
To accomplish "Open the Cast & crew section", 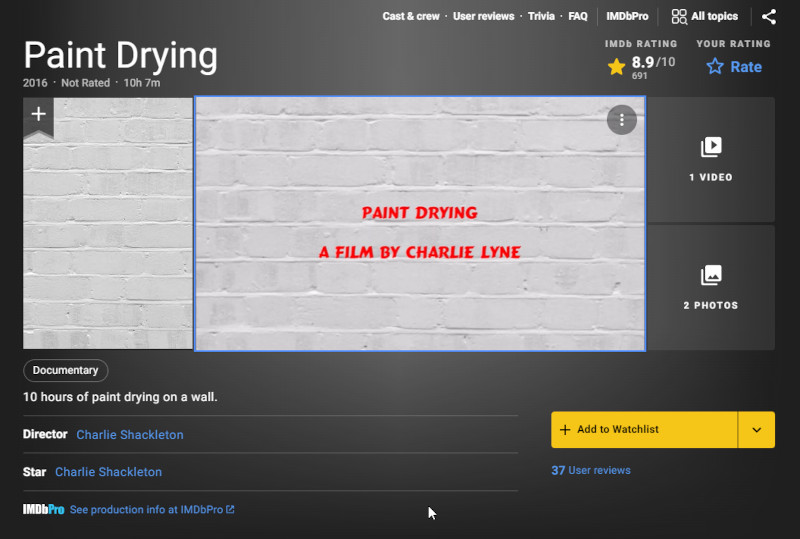I will click(x=410, y=17).
